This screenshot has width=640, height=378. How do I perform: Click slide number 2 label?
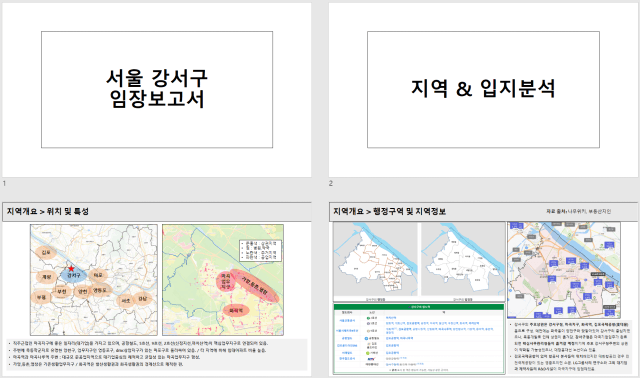tap(331, 183)
